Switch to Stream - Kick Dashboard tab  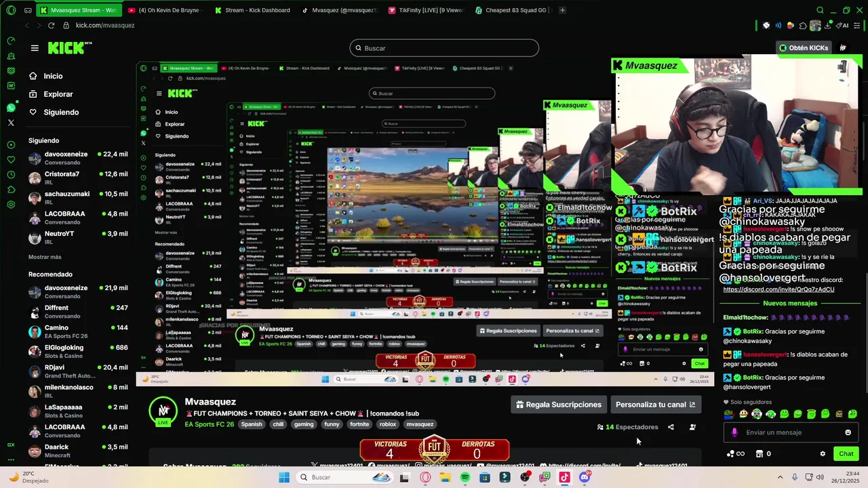tap(251, 10)
